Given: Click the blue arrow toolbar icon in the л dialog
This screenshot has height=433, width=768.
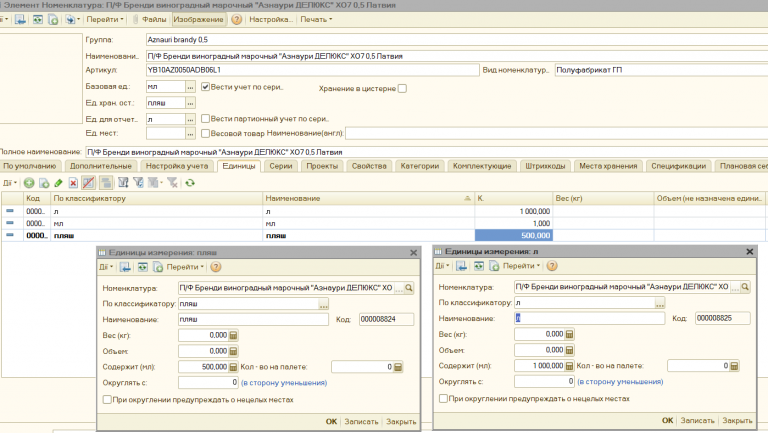Looking at the screenshot, I should (x=461, y=266).
